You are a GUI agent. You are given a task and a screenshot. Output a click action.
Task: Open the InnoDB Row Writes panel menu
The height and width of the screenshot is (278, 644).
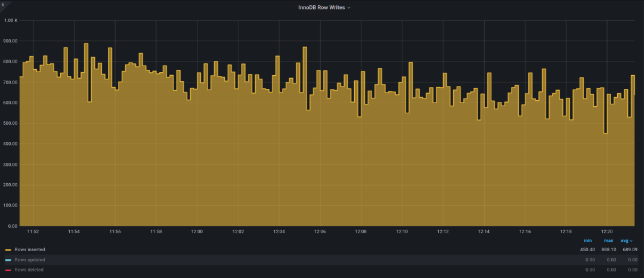click(x=321, y=7)
